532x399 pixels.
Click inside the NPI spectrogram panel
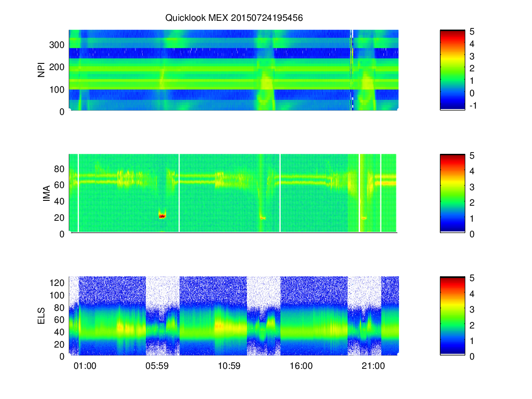pyautogui.click(x=234, y=70)
